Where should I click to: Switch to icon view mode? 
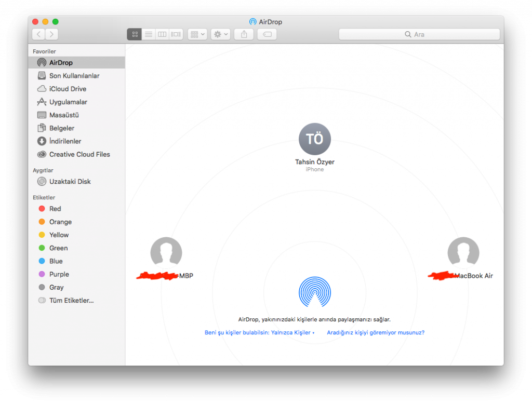tap(135, 34)
